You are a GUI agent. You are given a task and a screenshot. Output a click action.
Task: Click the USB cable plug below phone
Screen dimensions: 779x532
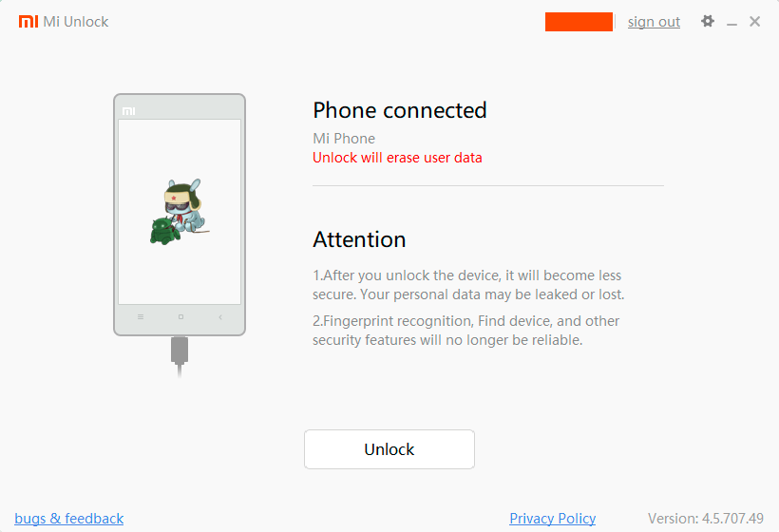click(x=180, y=351)
